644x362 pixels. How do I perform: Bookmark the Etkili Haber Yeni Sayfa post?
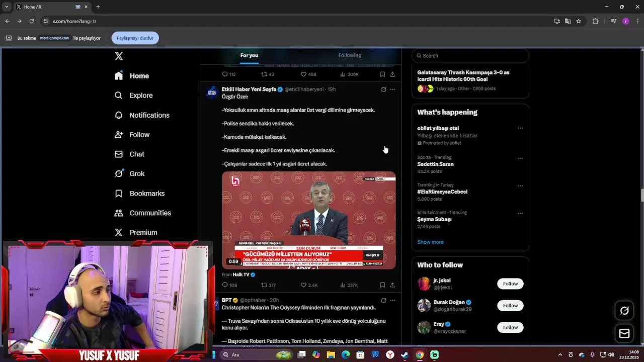[382, 285]
